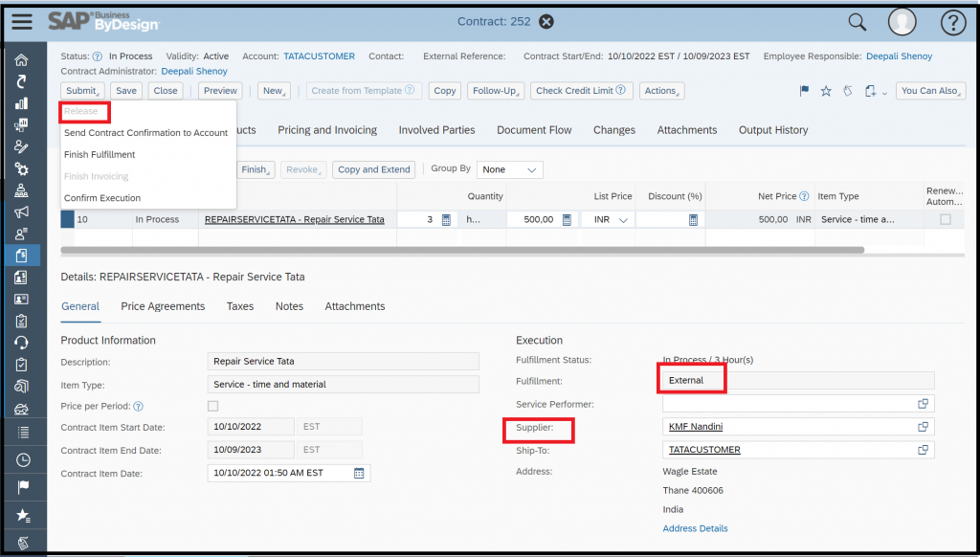Open the hamburger navigation menu

tap(22, 22)
